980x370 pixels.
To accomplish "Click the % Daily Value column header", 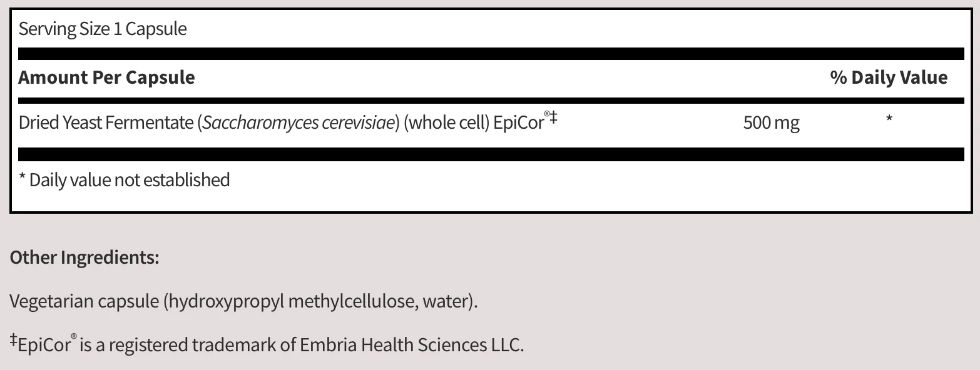I will click(889, 77).
